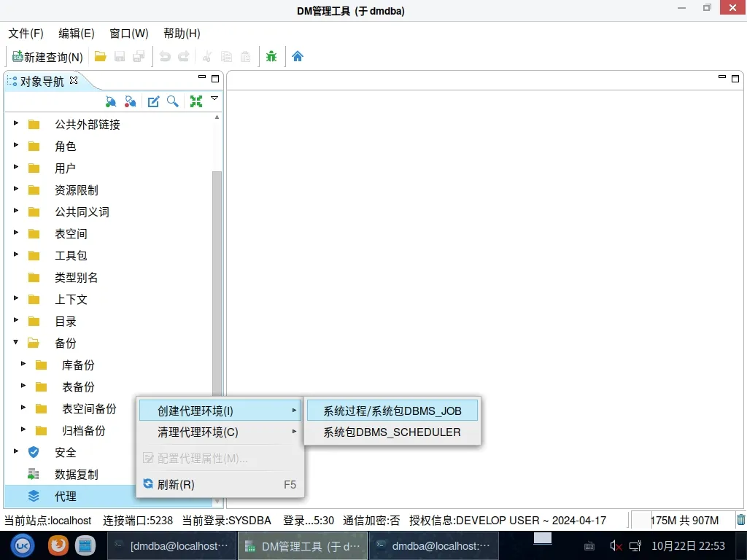
Task: Collapse the 备份 folder node
Action: tap(16, 343)
